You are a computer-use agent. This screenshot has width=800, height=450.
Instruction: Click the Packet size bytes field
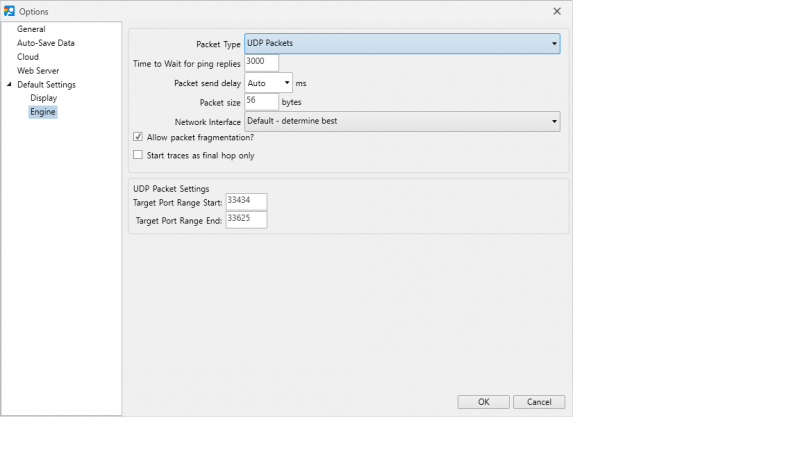(261, 102)
